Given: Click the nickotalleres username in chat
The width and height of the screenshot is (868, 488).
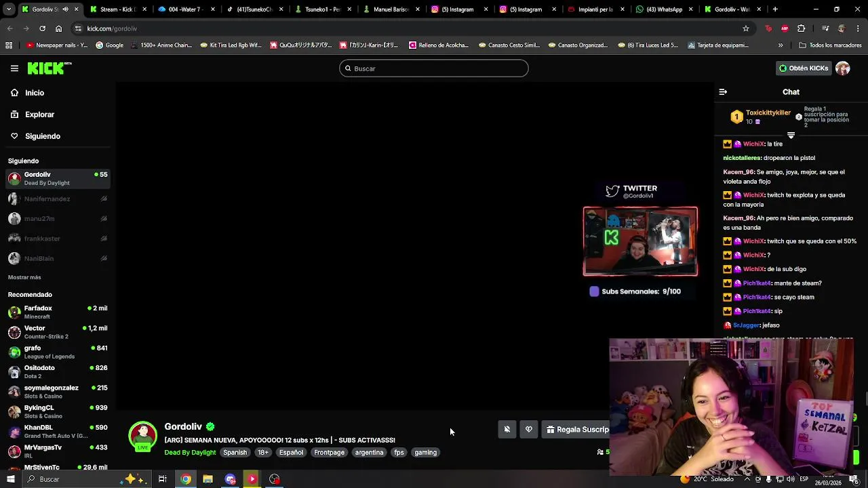Looking at the screenshot, I should (x=742, y=158).
